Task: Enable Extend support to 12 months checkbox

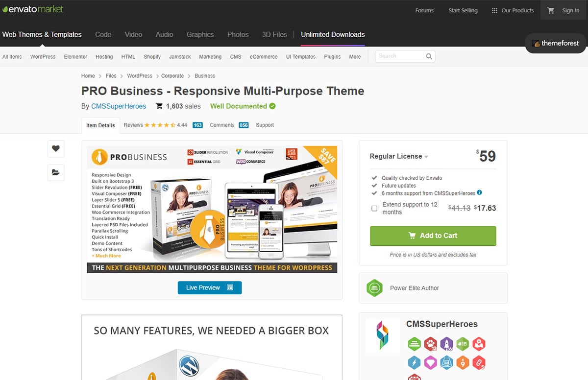Action: 374,208
